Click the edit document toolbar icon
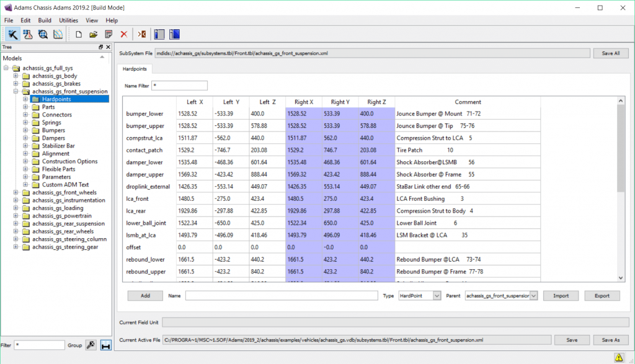Screen dimensions: 635x364 tap(109, 35)
